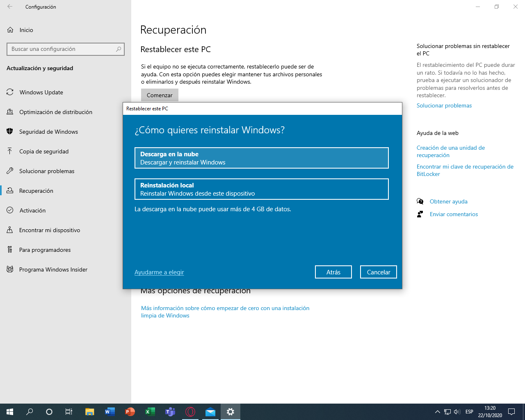Open the Windows Start button
Screen dimensions: 525x420
pyautogui.click(x=10, y=412)
